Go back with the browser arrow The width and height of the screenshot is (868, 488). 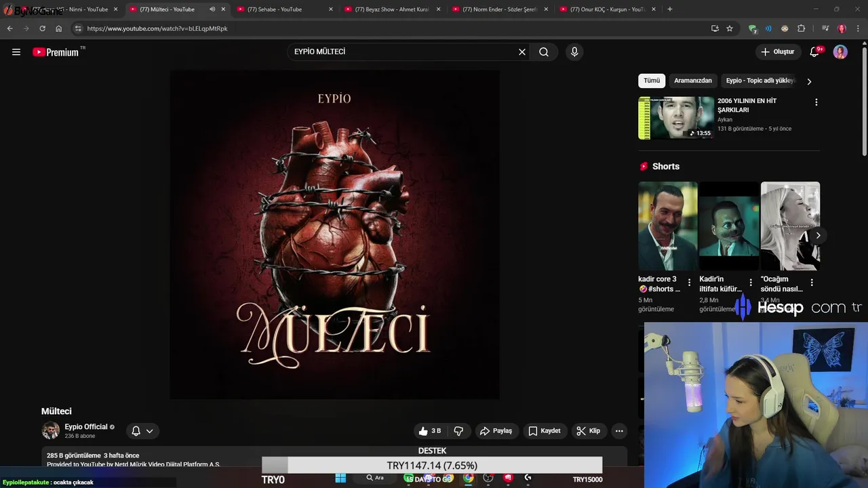tap(9, 28)
